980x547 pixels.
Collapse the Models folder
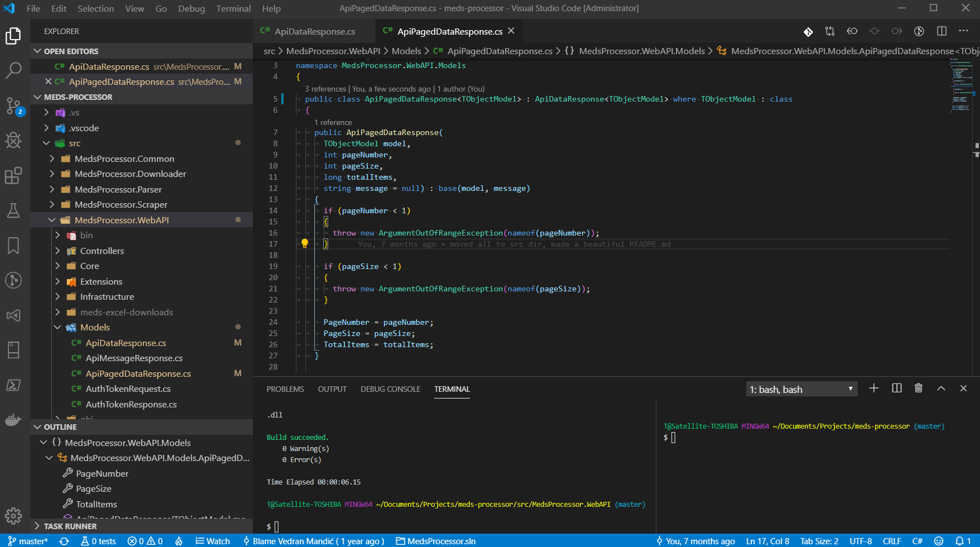(x=141, y=327)
